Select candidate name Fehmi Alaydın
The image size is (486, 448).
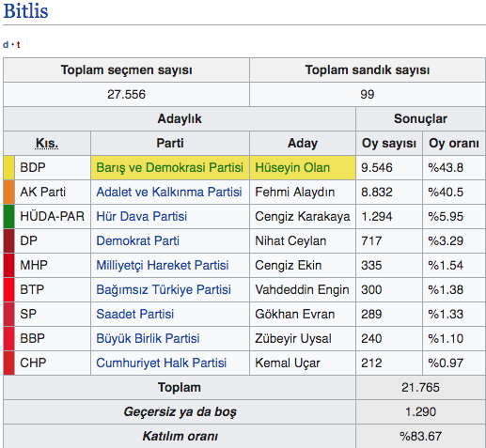click(x=295, y=192)
